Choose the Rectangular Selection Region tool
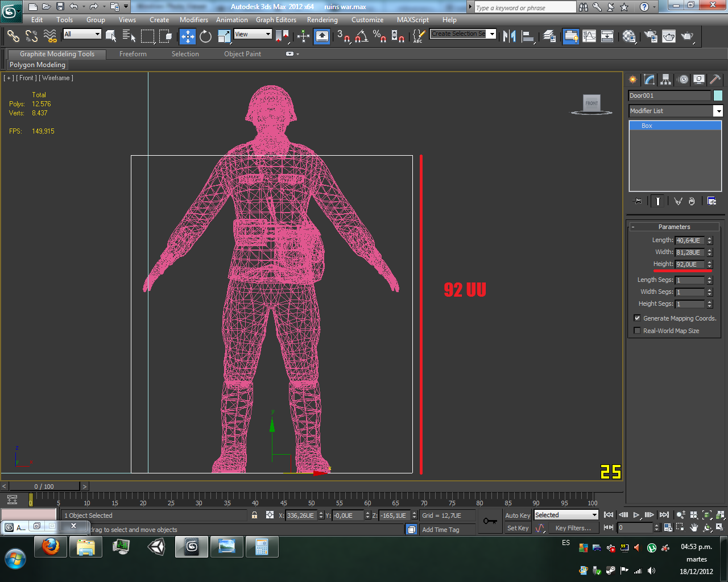728x582 pixels. pyautogui.click(x=147, y=36)
